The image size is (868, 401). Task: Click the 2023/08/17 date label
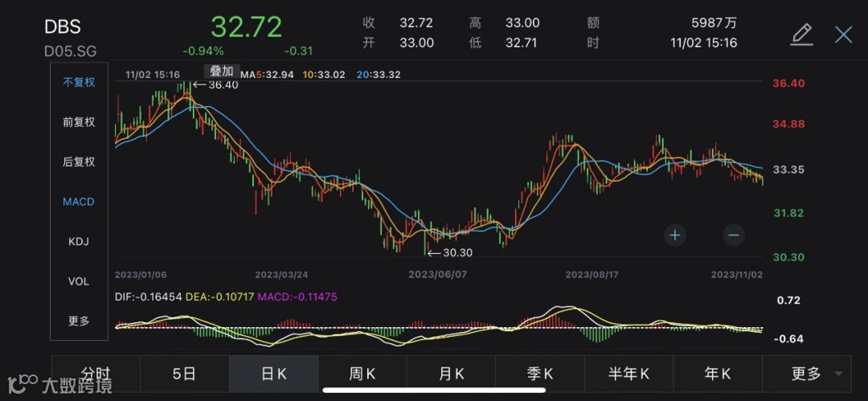point(592,275)
